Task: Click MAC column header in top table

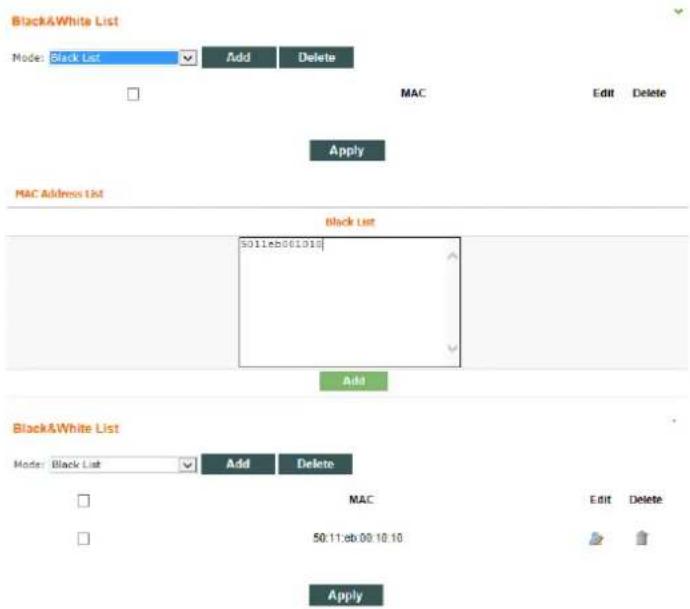Action: [413, 93]
